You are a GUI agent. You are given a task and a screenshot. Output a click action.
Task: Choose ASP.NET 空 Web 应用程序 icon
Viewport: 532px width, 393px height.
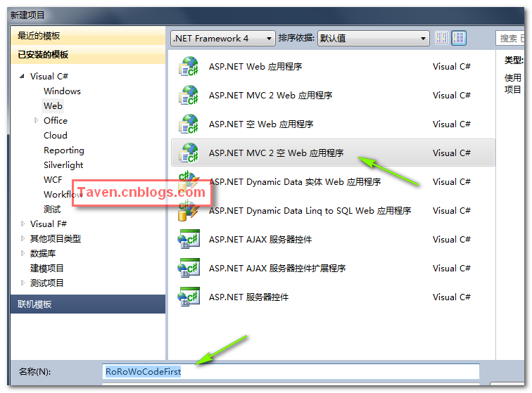(x=189, y=124)
